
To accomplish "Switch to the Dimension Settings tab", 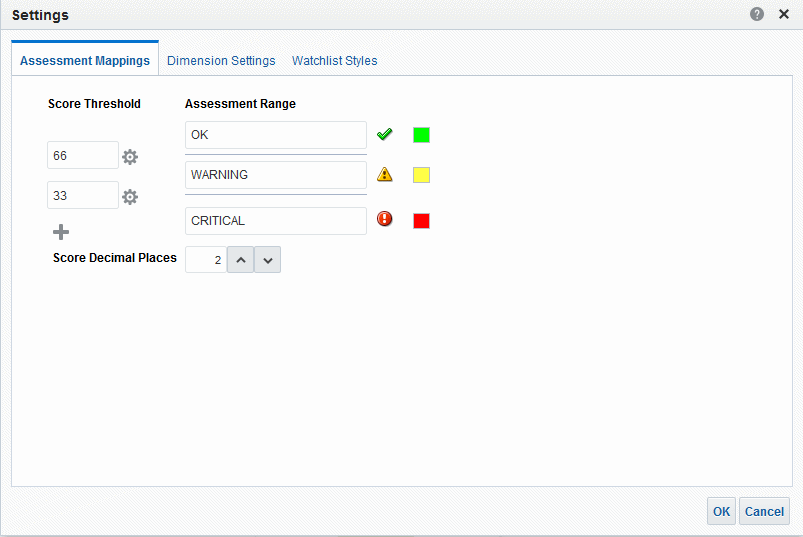I will pyautogui.click(x=221, y=61).
